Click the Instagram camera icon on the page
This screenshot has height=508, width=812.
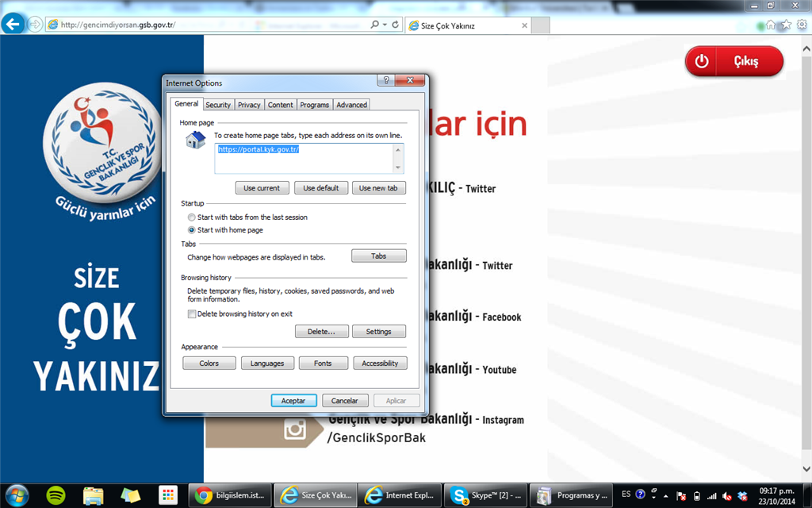(x=295, y=429)
